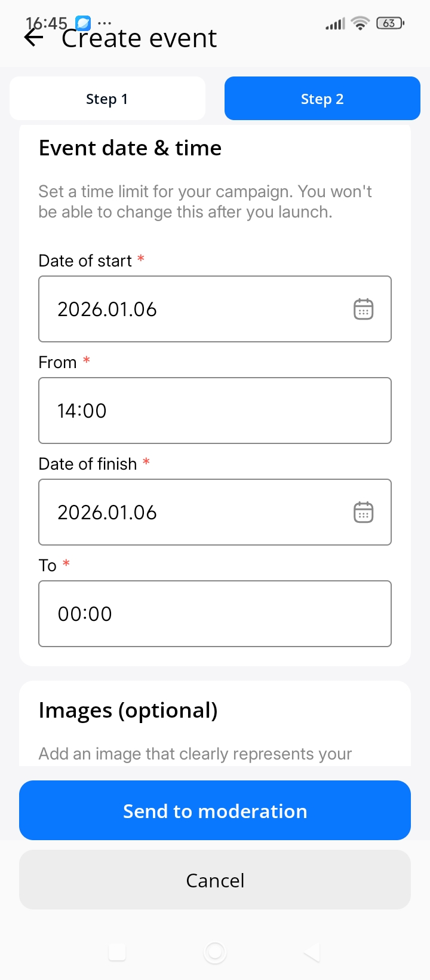Tap the battery indicator in status bar

point(390,23)
